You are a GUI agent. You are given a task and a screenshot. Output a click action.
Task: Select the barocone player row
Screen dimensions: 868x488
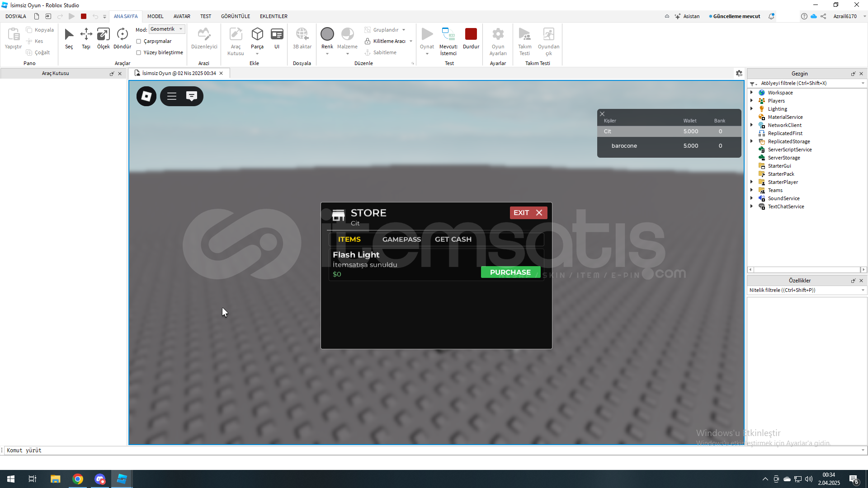point(669,146)
